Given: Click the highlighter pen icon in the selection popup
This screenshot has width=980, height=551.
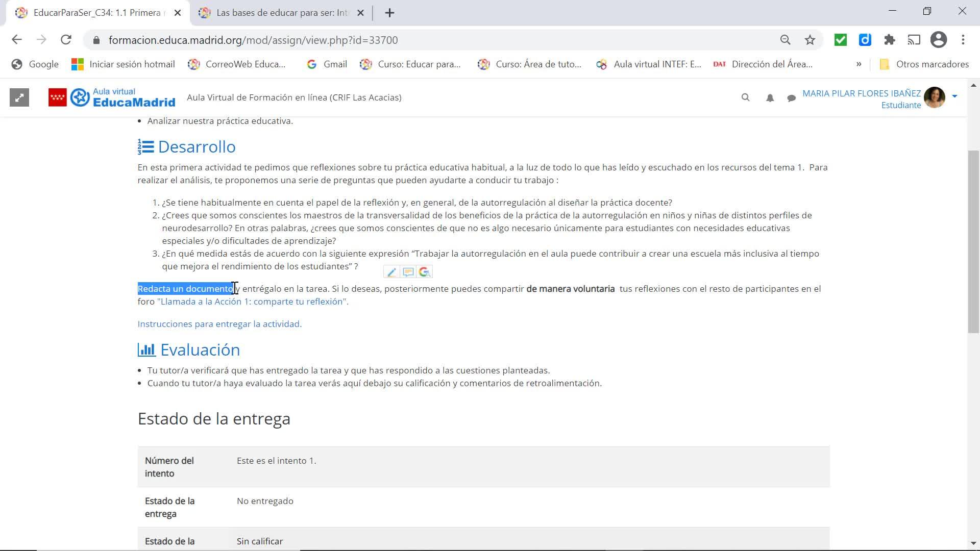Looking at the screenshot, I should click(391, 272).
